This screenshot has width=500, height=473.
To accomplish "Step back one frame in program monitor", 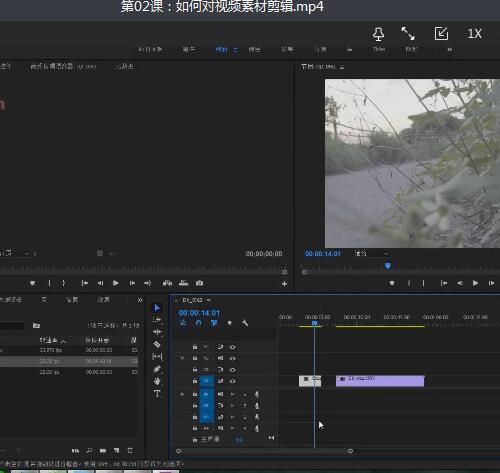I will pyautogui.click(x=460, y=283).
